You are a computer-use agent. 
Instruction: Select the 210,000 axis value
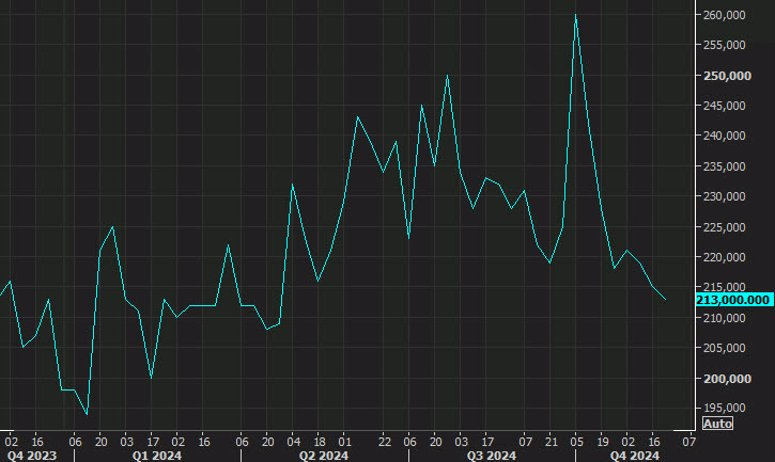pyautogui.click(x=724, y=318)
